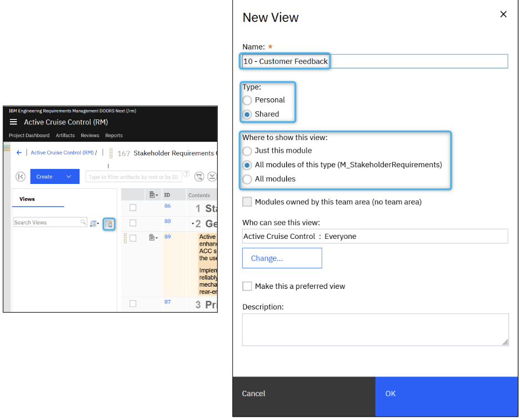Screen dimensions: 520x420
Task: Click the filter artifacts text field
Action: pos(134,177)
